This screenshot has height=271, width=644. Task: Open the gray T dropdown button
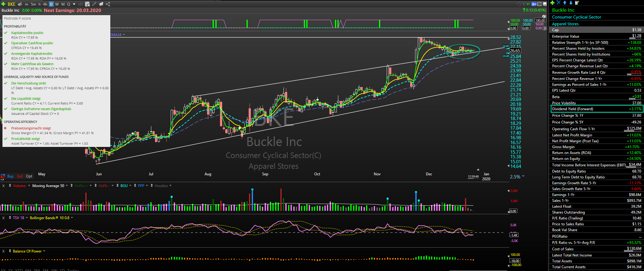coord(539,4)
